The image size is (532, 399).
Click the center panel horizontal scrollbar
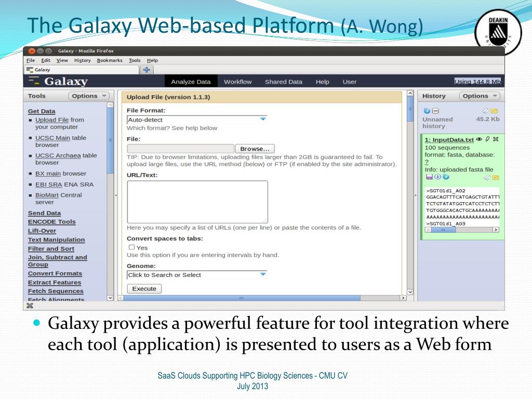pos(242,298)
